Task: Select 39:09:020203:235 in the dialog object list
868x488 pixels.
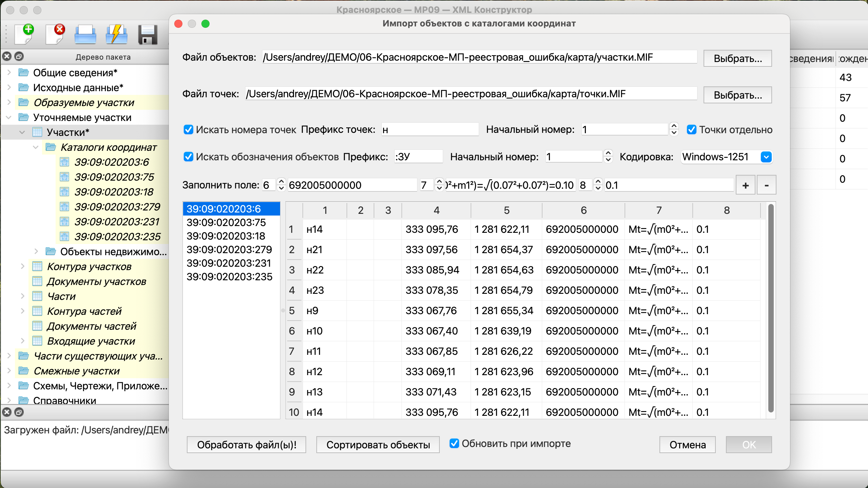Action: 231,277
